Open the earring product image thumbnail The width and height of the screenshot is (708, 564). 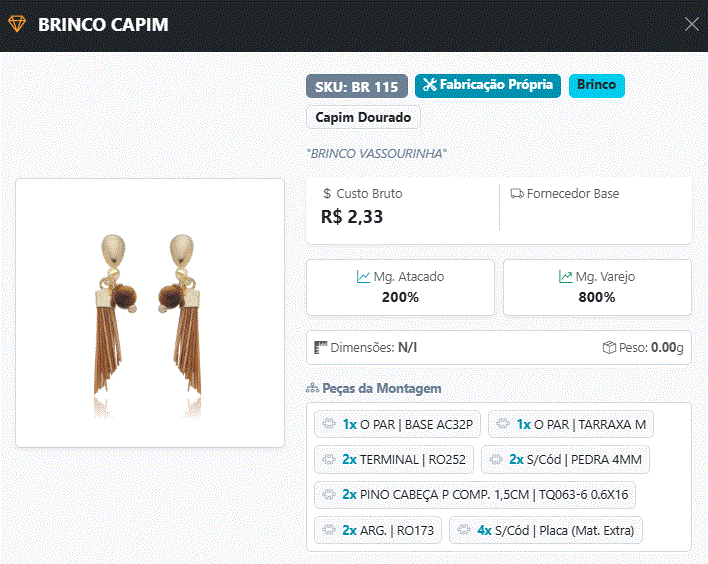tap(150, 313)
